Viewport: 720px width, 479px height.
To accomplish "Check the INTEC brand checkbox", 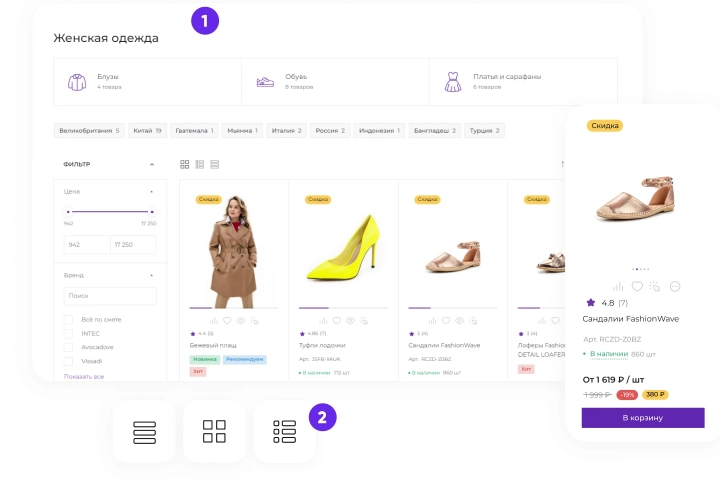I will click(68, 333).
